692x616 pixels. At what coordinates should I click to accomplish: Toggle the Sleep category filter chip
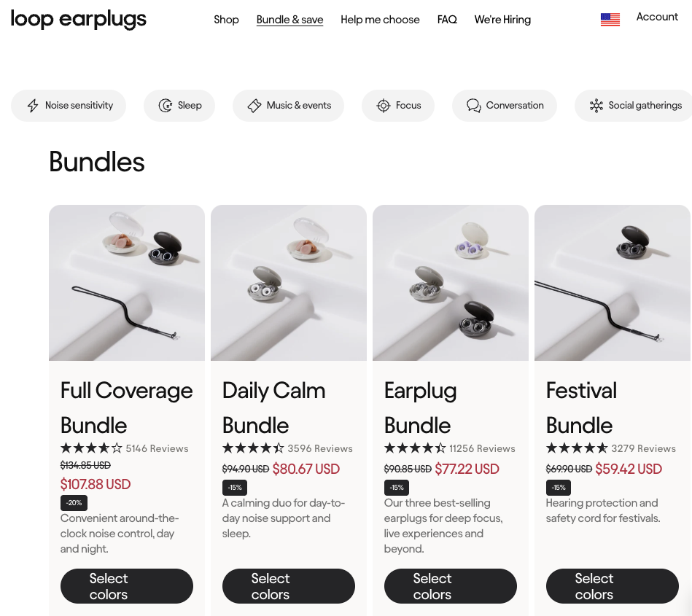[x=179, y=105]
